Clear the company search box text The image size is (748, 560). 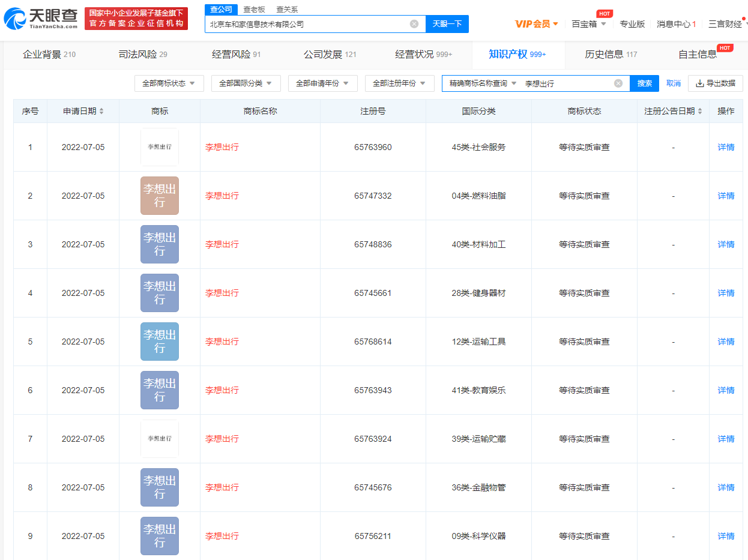click(414, 24)
